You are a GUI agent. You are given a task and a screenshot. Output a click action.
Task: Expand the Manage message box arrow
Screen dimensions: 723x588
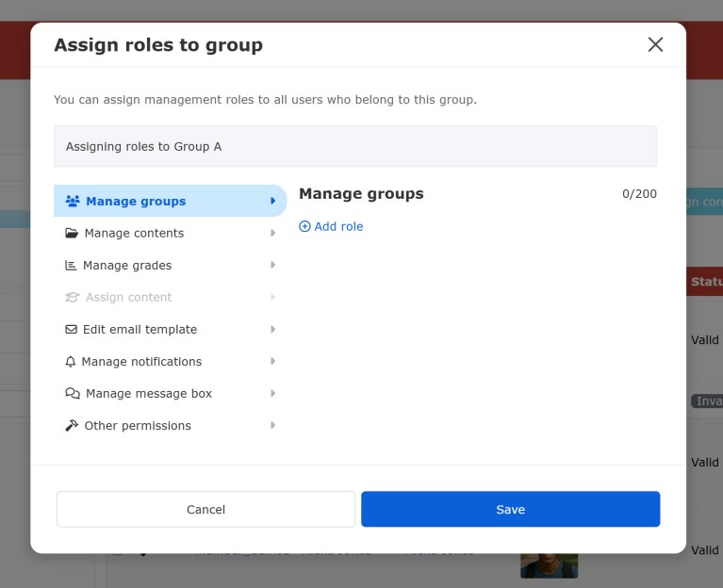(x=273, y=394)
